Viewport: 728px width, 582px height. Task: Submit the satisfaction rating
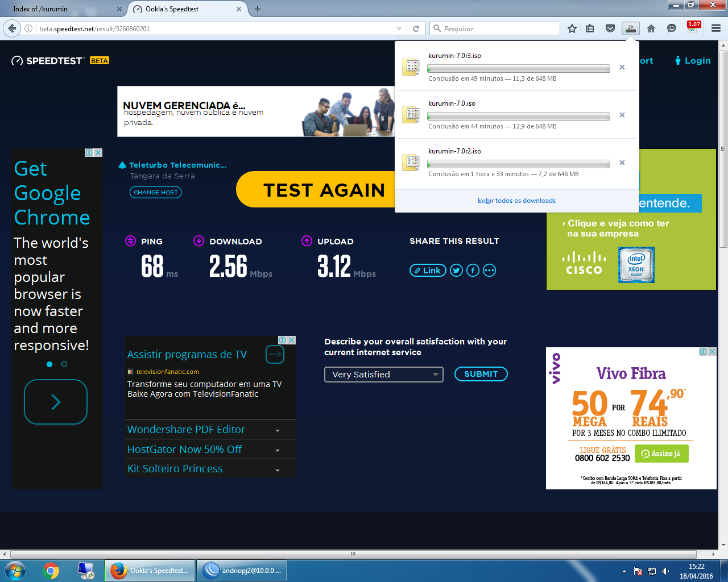pos(481,374)
